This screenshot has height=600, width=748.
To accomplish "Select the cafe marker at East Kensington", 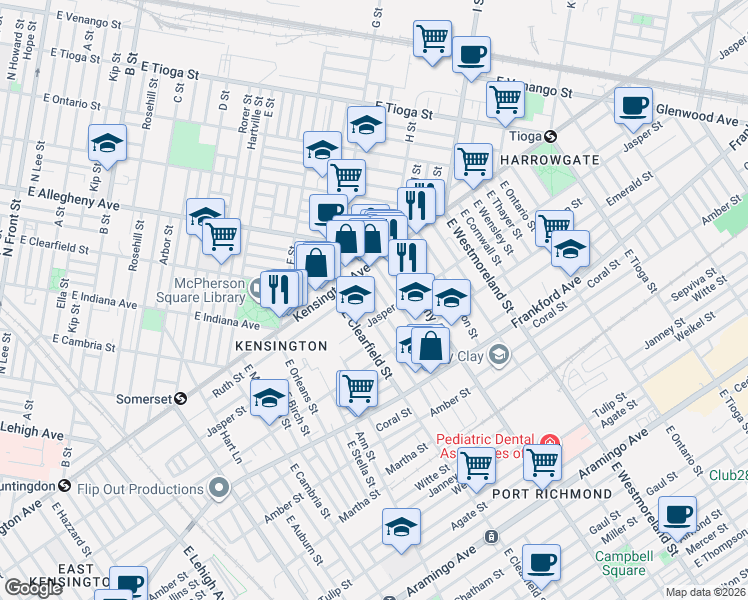I will [128, 582].
